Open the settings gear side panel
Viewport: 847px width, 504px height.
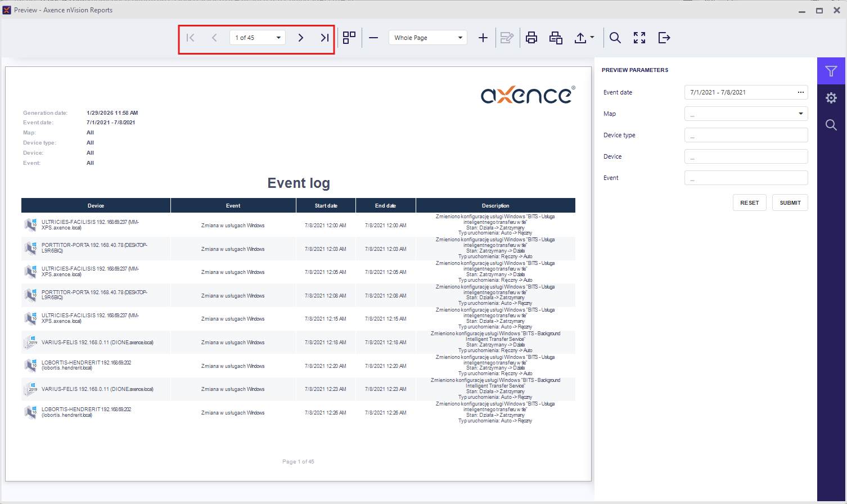tap(831, 98)
